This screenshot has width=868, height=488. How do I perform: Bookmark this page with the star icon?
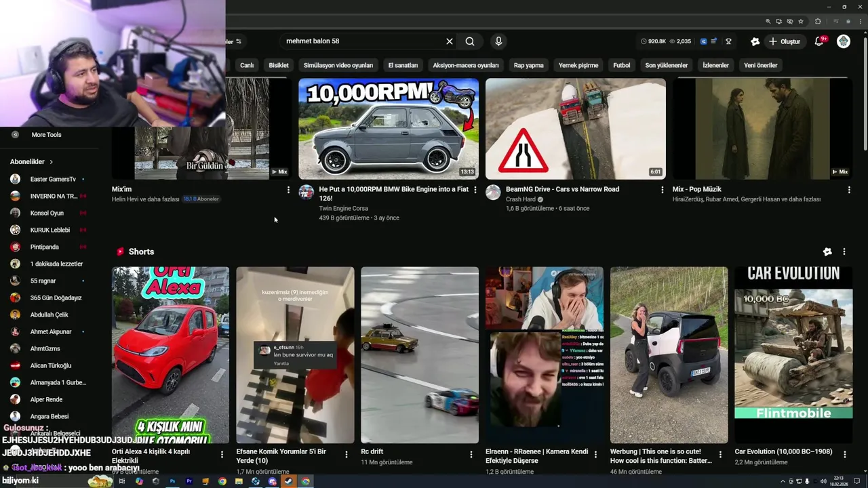801,22
